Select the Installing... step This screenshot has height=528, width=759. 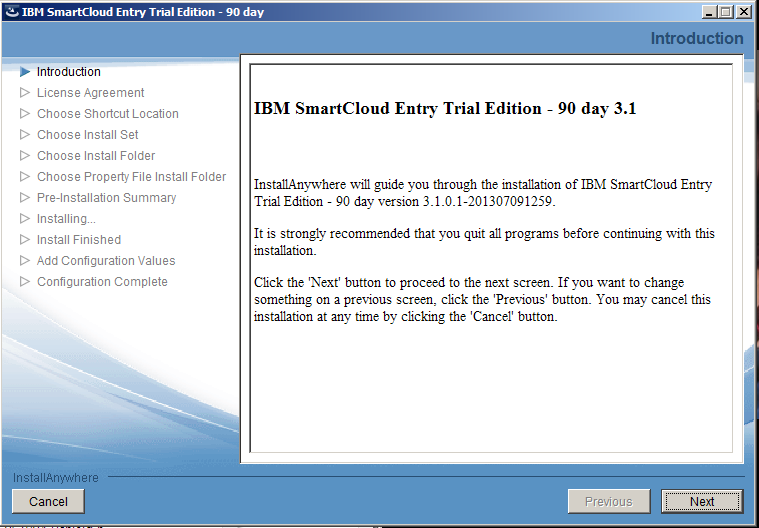coord(66,219)
